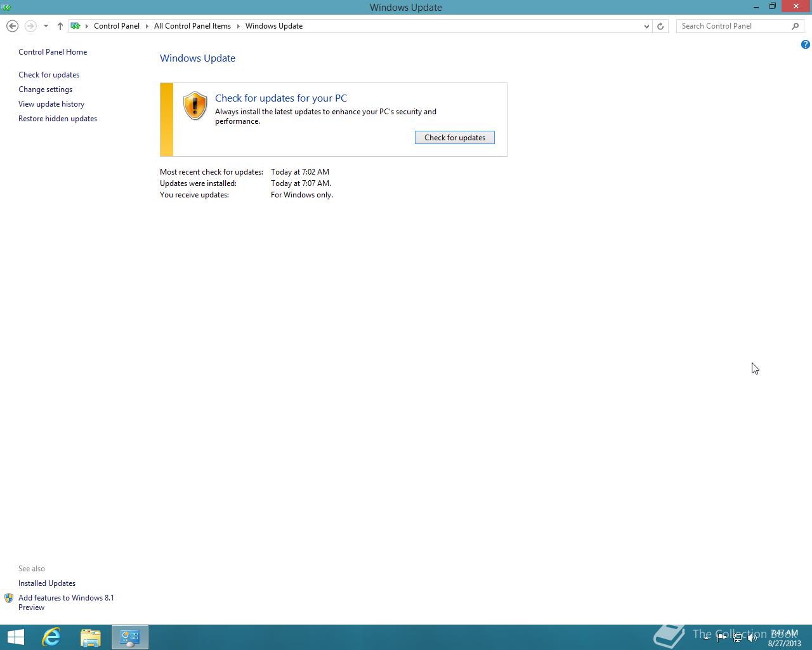Viewport: 812px width, 650px height.
Task: Launch Internet Explorer from taskbar
Action: tap(51, 637)
